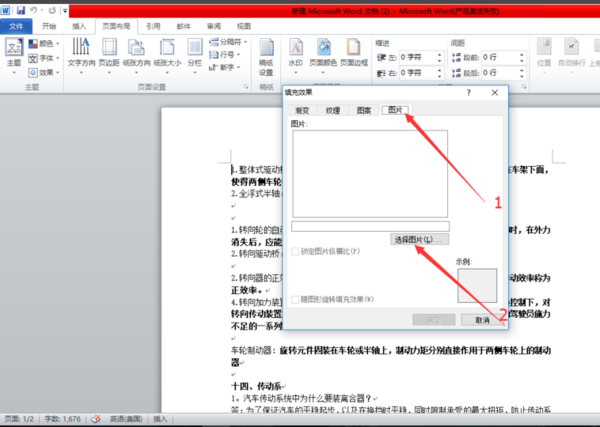Open the Position (位置) tool
The height and width of the screenshot is (427, 600).
pyautogui.click(x=544, y=56)
